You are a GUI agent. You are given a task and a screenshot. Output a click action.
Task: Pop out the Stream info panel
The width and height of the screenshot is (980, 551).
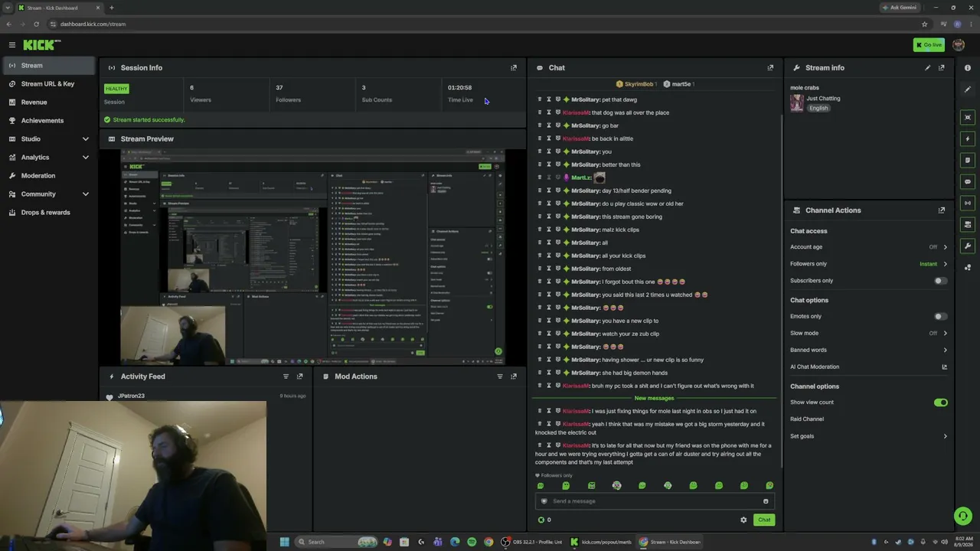point(942,67)
